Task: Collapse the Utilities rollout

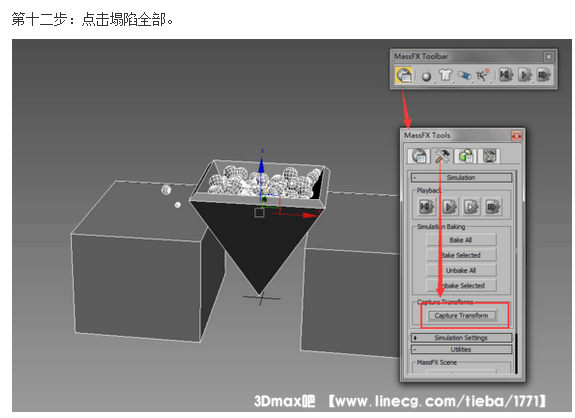Action: pos(461,349)
